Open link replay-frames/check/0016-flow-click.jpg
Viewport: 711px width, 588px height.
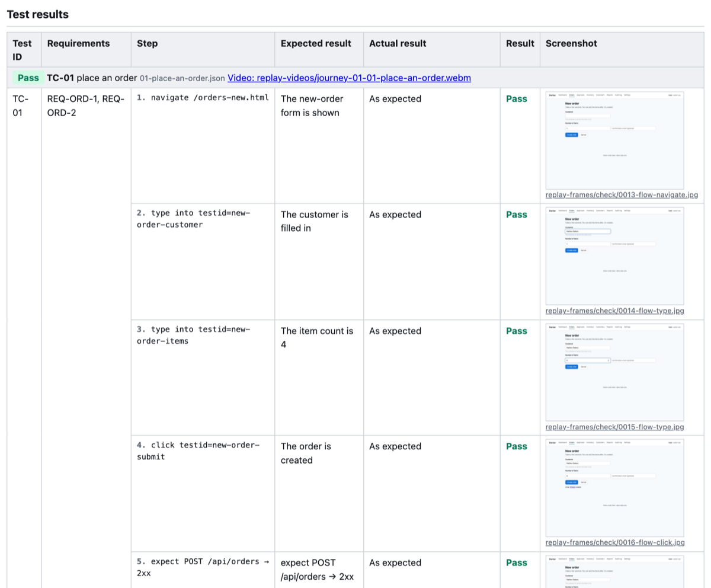(x=615, y=542)
